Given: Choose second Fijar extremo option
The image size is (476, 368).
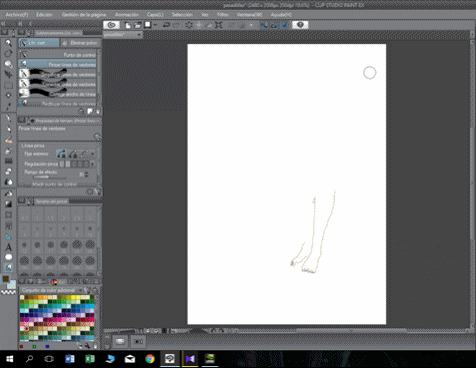Looking at the screenshot, I should [x=73, y=154].
